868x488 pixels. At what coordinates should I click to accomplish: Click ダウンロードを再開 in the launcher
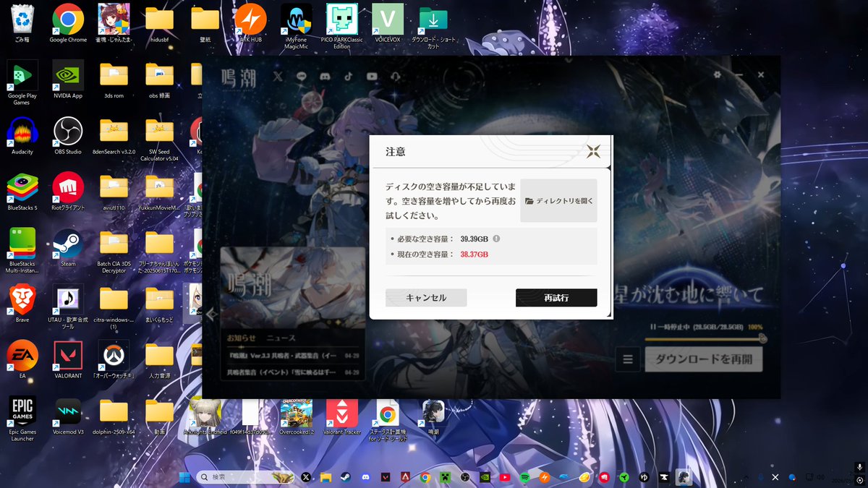704,359
